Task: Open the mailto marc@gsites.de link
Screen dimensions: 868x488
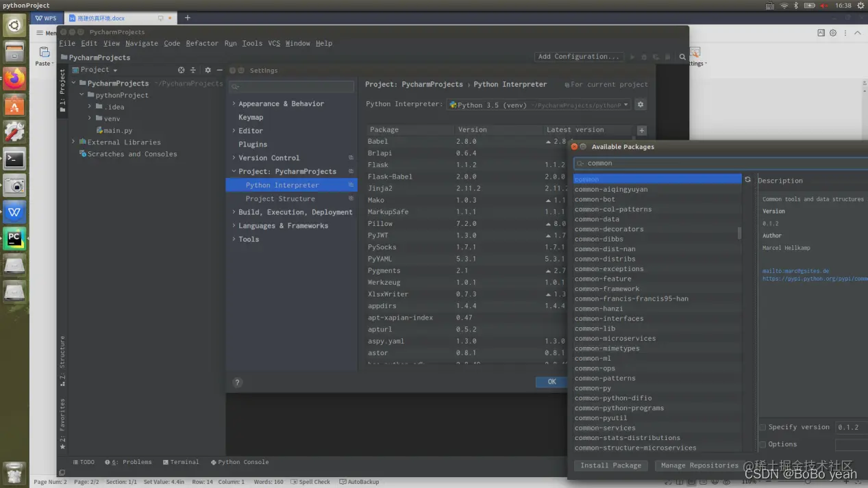Action: 795,271
